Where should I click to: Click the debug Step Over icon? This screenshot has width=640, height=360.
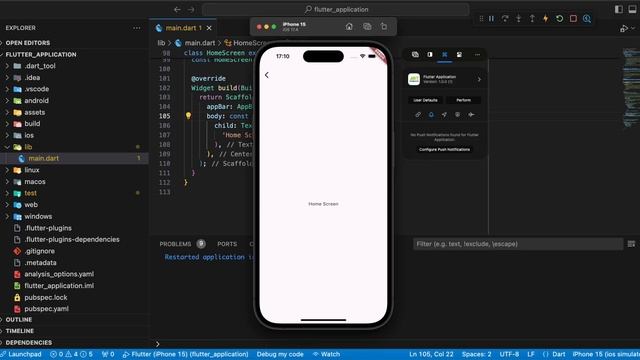(x=505, y=19)
